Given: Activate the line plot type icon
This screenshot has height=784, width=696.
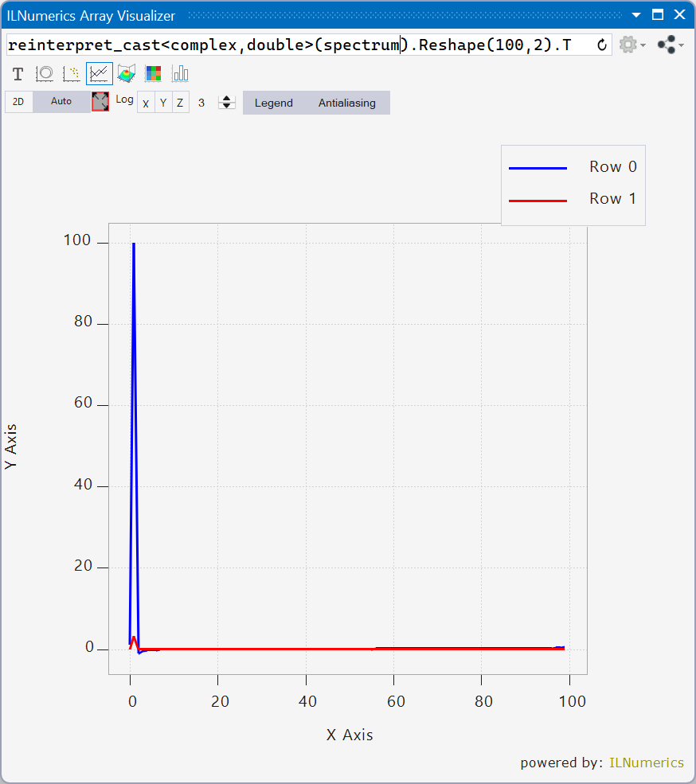Looking at the screenshot, I should 99,74.
